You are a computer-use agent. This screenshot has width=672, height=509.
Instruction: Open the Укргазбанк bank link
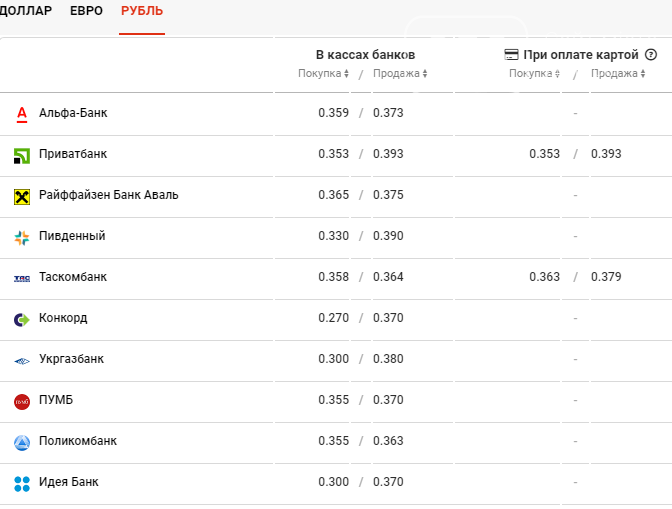pos(71,359)
